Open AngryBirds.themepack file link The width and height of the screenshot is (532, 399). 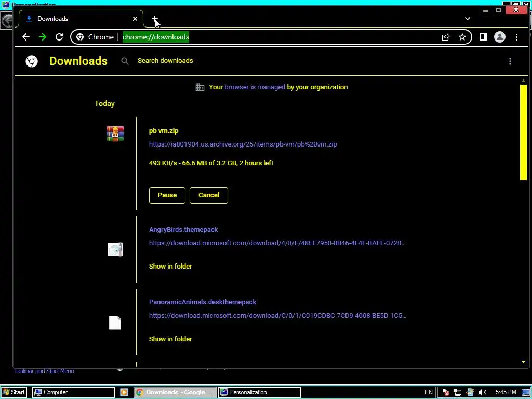pyautogui.click(x=183, y=229)
